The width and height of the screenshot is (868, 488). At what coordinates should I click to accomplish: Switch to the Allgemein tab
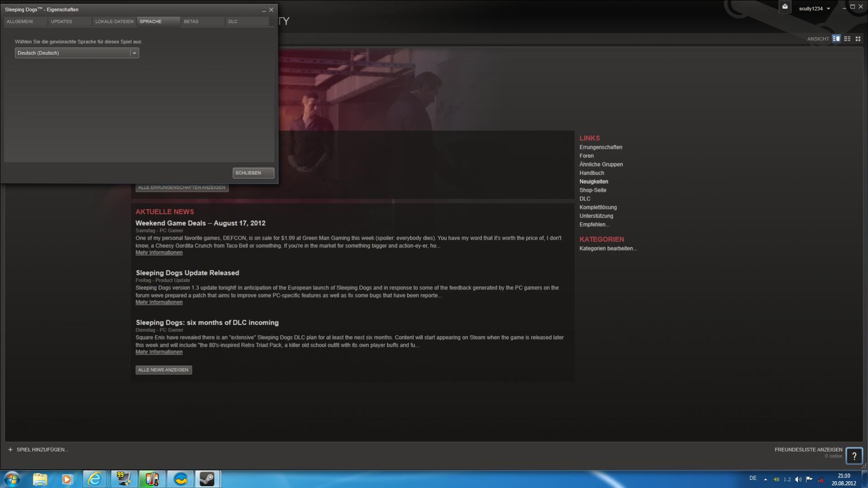click(25, 21)
